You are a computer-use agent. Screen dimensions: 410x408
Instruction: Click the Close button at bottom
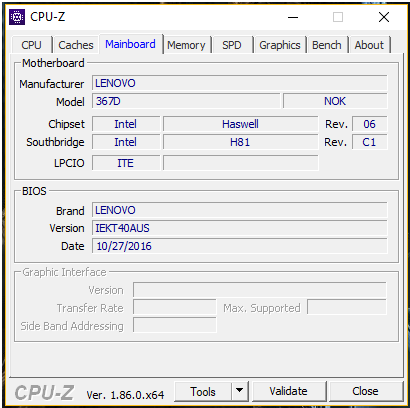tap(365, 391)
